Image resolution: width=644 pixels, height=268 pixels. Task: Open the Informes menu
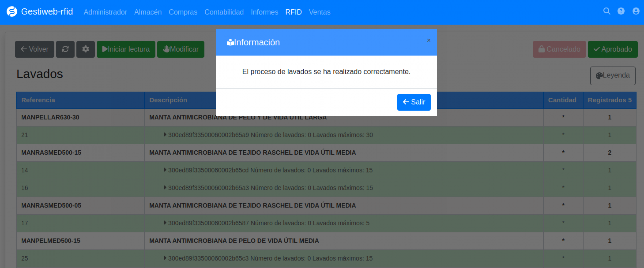click(265, 12)
